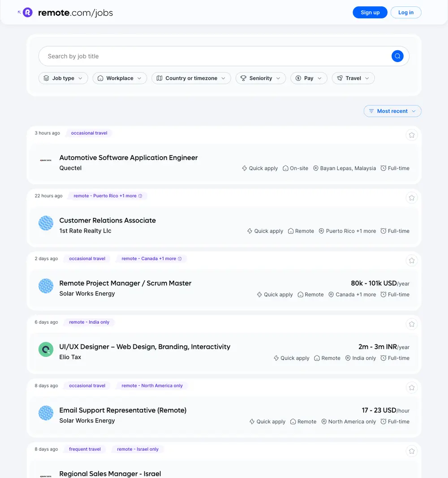Click Quick apply on the Scrum Master job
The image size is (448, 478).
275,295
